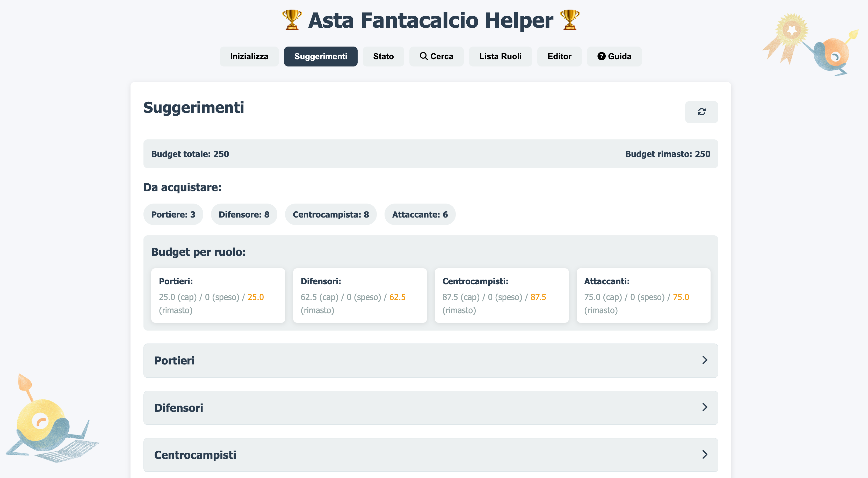This screenshot has height=478, width=868.
Task: Click the question mark Guida icon
Action: click(601, 56)
